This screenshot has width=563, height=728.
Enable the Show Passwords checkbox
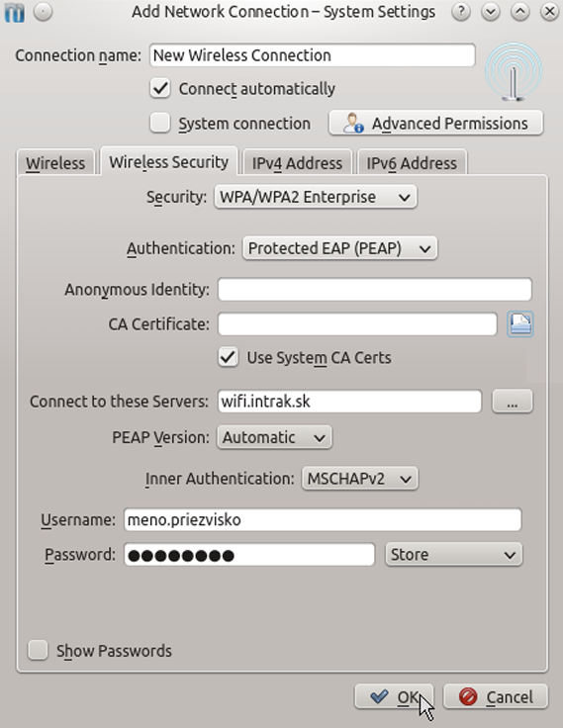(x=38, y=650)
